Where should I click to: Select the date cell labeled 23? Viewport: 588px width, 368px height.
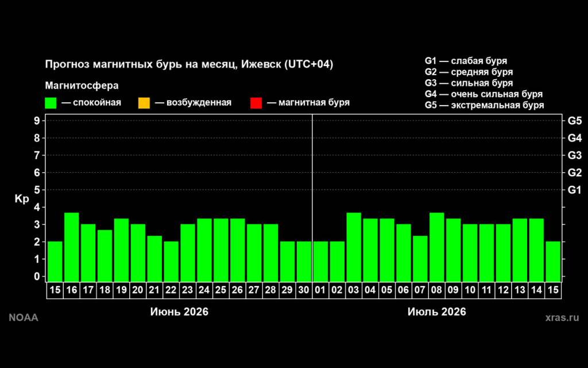point(188,290)
